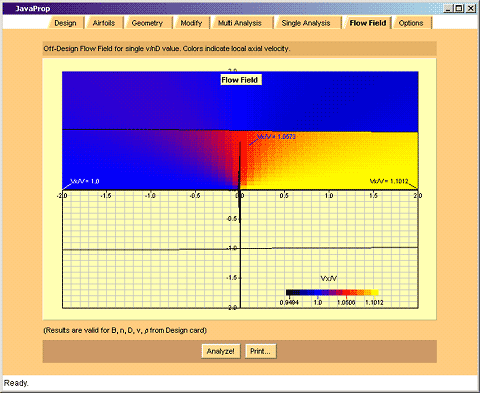The width and height of the screenshot is (480, 393).
Task: Switch to the Airfoils tab
Action: click(x=104, y=23)
